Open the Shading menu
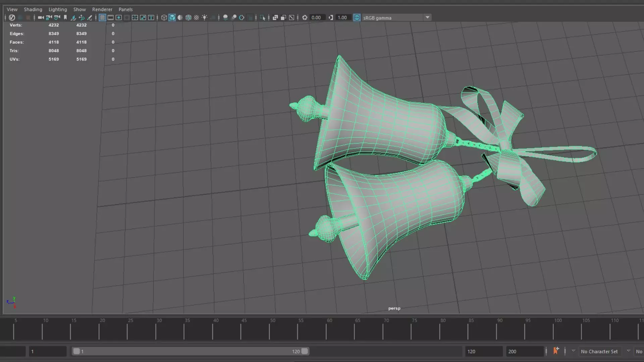 tap(33, 9)
